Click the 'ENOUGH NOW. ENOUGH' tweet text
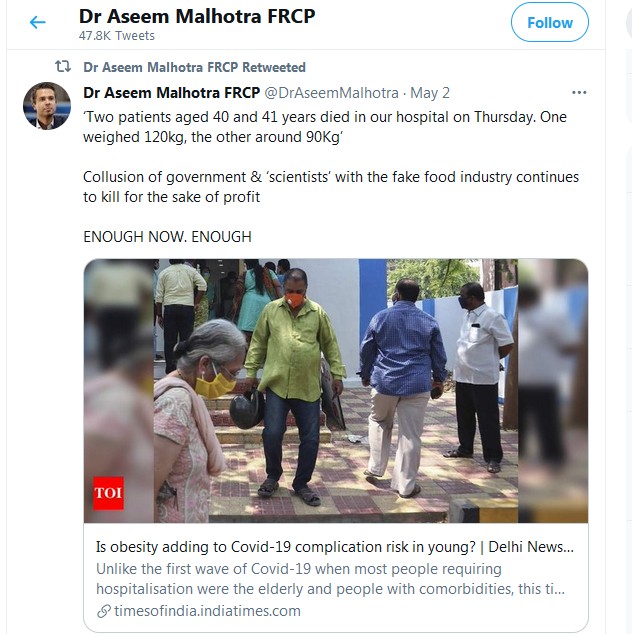The height and width of the screenshot is (634, 632). pos(167,237)
